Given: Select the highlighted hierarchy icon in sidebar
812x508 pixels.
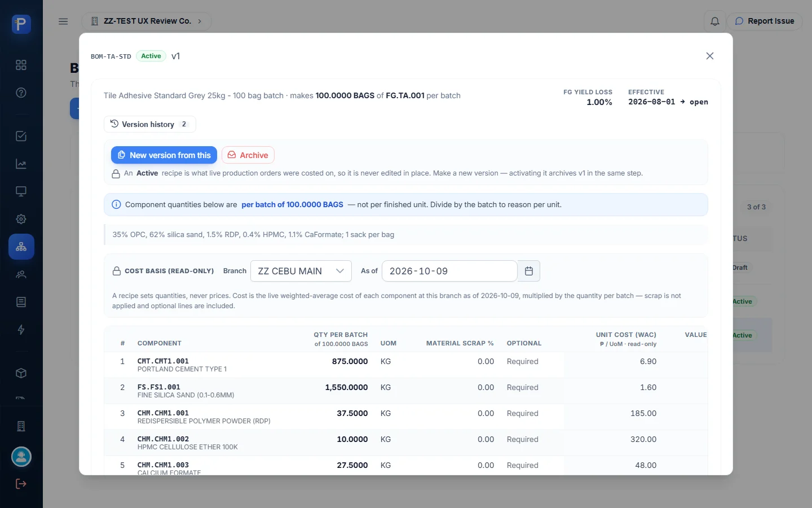Looking at the screenshot, I should coord(21,247).
